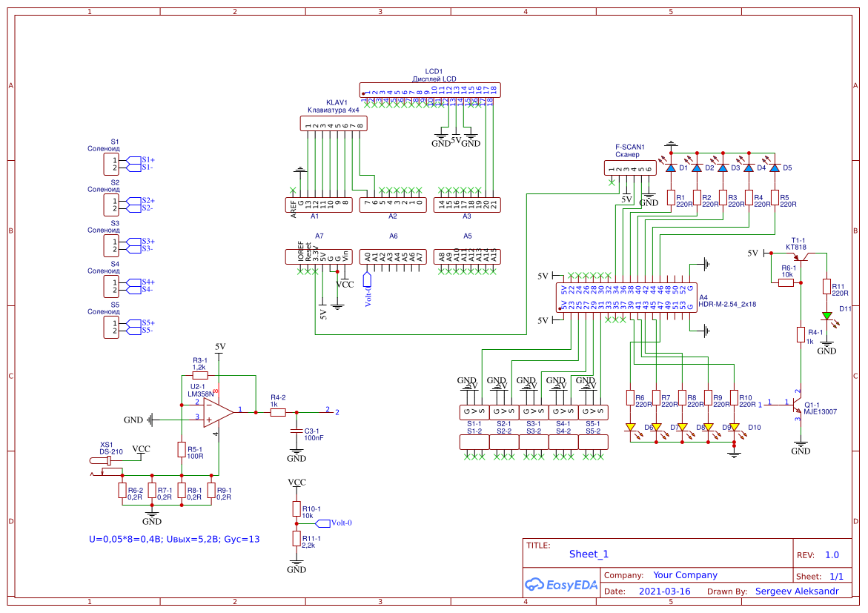Click the blue formula text U=0,05*8=0,4B
868x613 pixels.
[x=123, y=539]
